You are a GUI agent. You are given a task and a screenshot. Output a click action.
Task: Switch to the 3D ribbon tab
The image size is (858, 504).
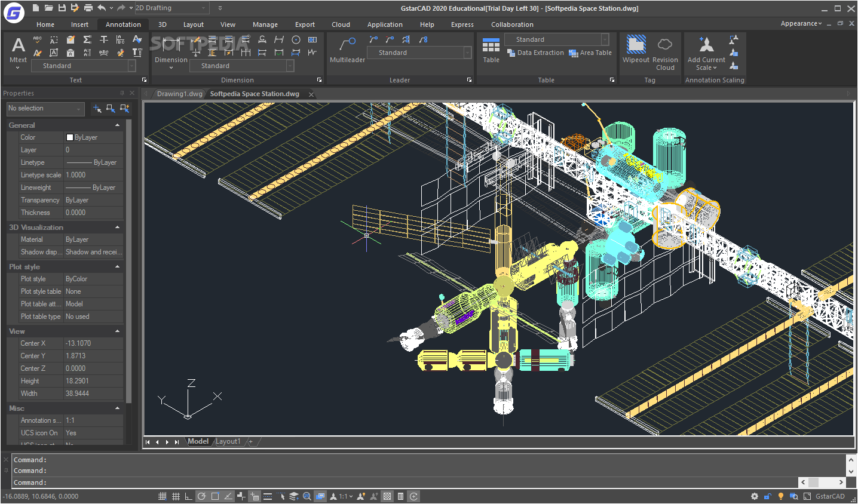tap(163, 24)
